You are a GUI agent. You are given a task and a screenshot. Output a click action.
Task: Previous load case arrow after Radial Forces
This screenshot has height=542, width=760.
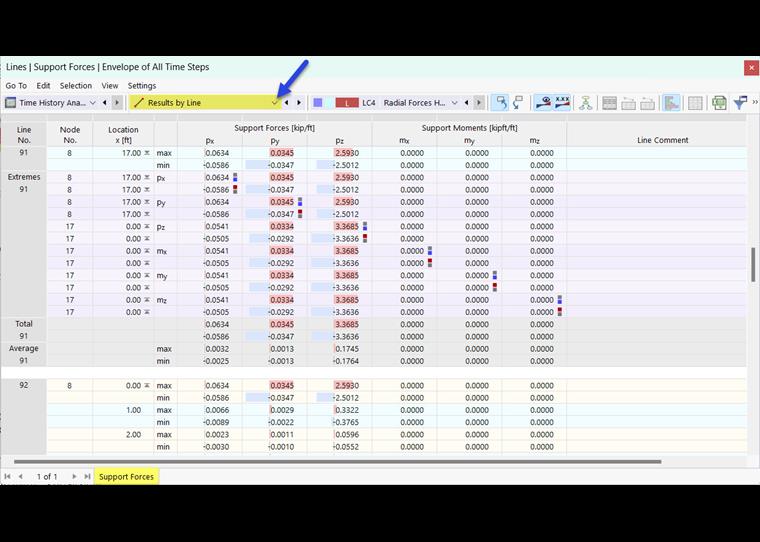pos(466,103)
